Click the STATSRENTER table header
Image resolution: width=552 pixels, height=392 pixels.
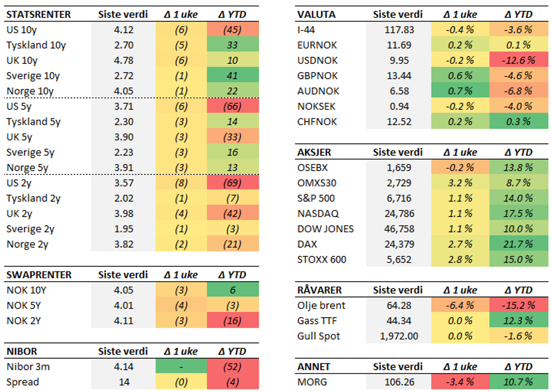[39, 14]
